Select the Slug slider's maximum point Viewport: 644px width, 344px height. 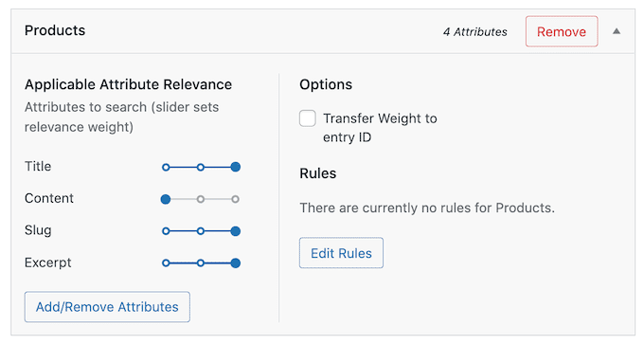pos(235,231)
